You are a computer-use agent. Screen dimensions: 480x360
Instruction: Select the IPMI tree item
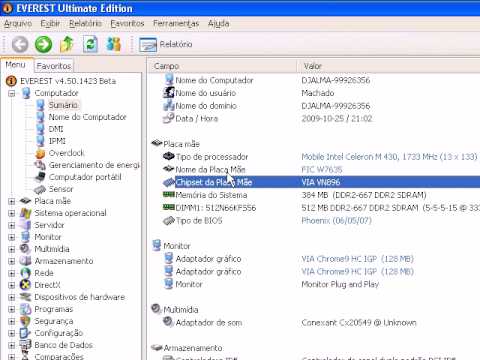click(x=57, y=141)
